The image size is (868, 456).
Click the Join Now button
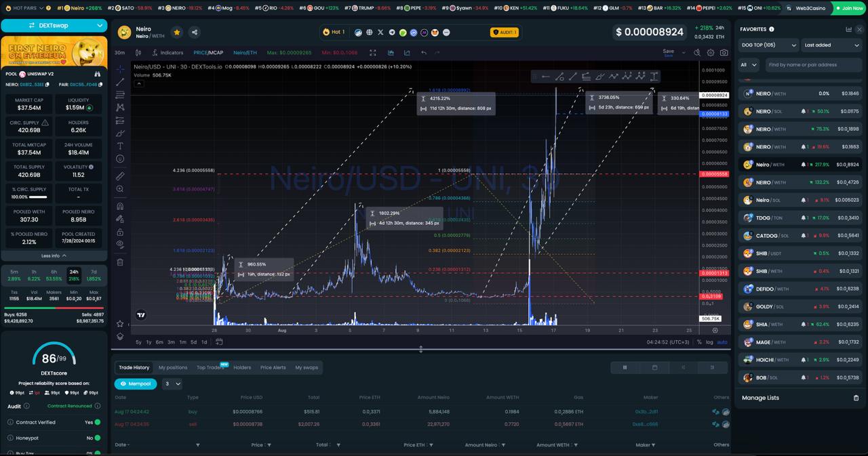pyautogui.click(x=848, y=8)
